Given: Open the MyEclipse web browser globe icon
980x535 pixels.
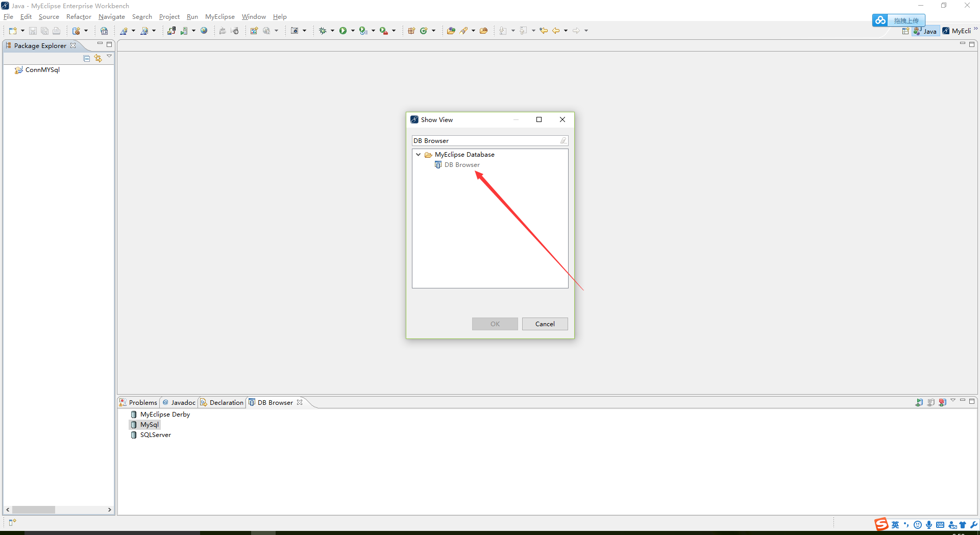Looking at the screenshot, I should (x=204, y=31).
